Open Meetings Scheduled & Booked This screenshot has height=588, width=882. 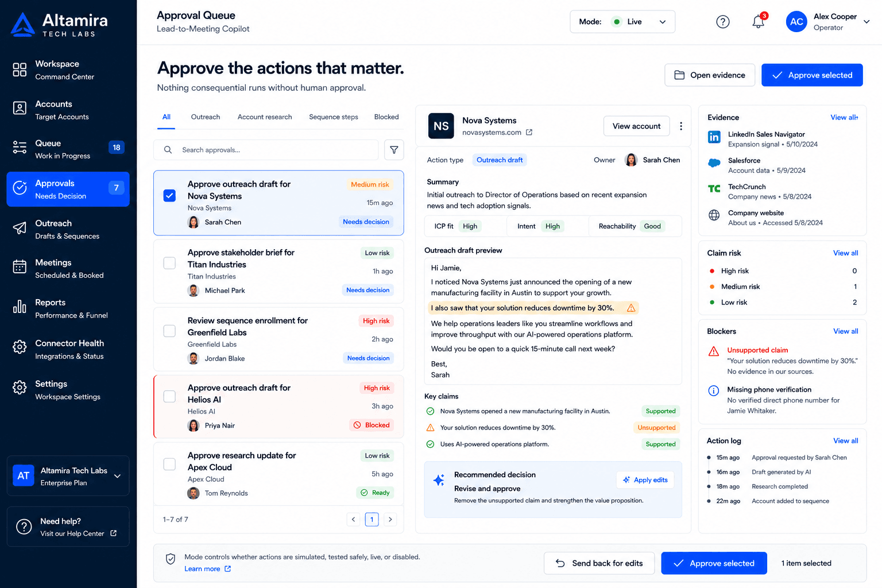click(x=68, y=268)
